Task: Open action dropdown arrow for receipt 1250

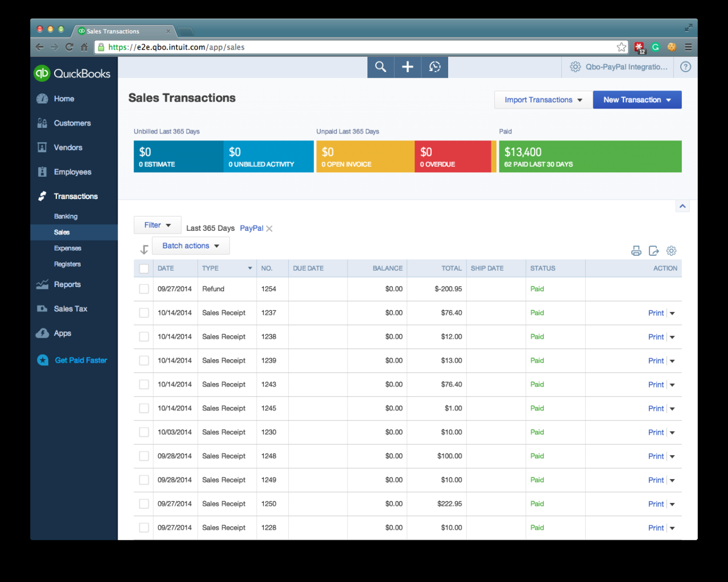Action: point(672,504)
